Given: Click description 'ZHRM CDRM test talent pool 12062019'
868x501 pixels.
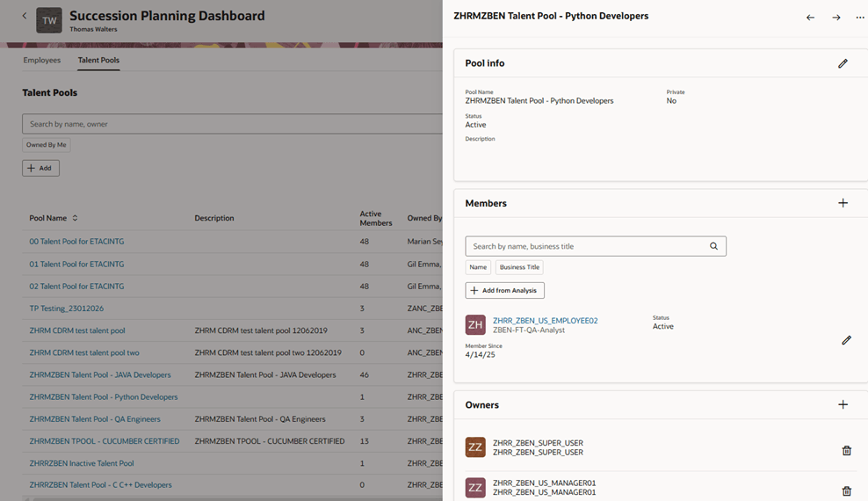Looking at the screenshot, I should [261, 330].
